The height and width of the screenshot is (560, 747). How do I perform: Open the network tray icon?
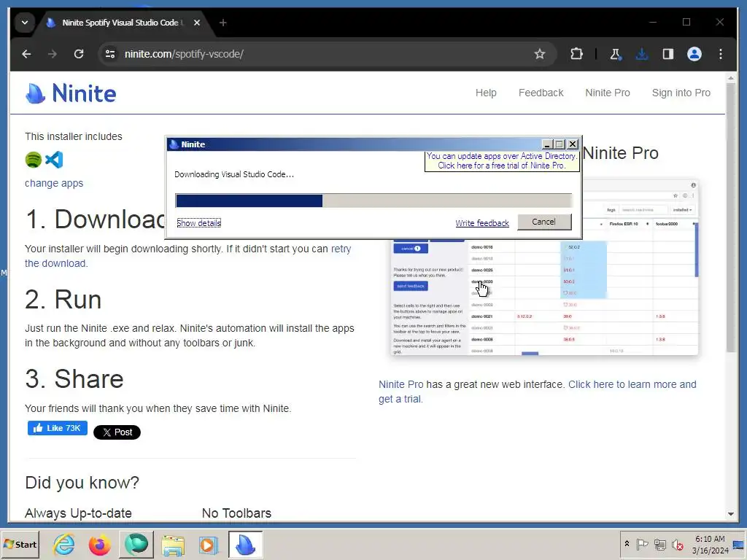click(x=659, y=544)
